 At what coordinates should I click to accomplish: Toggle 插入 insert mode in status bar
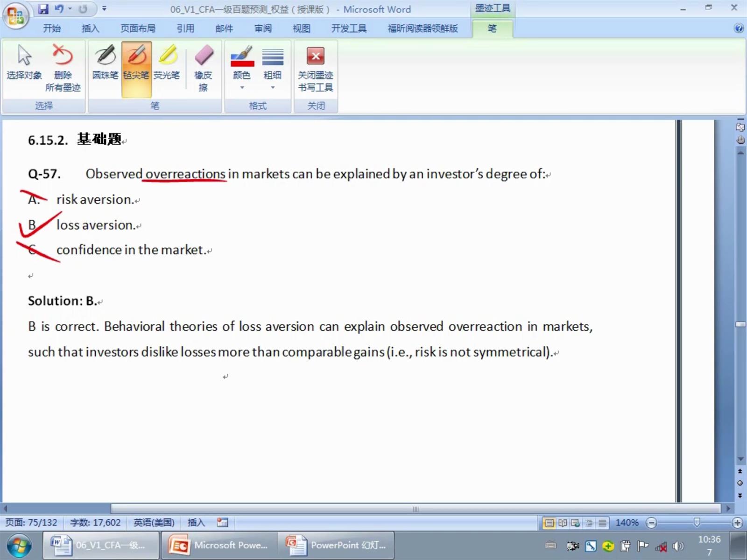pos(196,523)
